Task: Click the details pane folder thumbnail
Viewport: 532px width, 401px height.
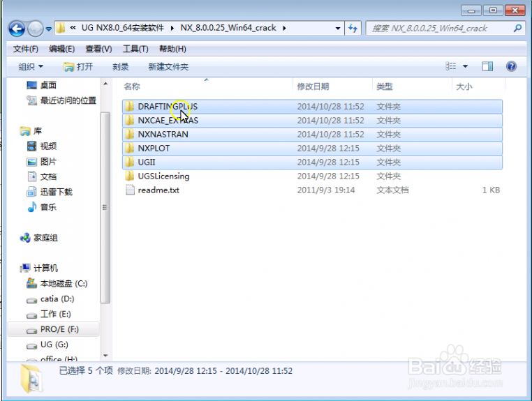Action: [31, 378]
